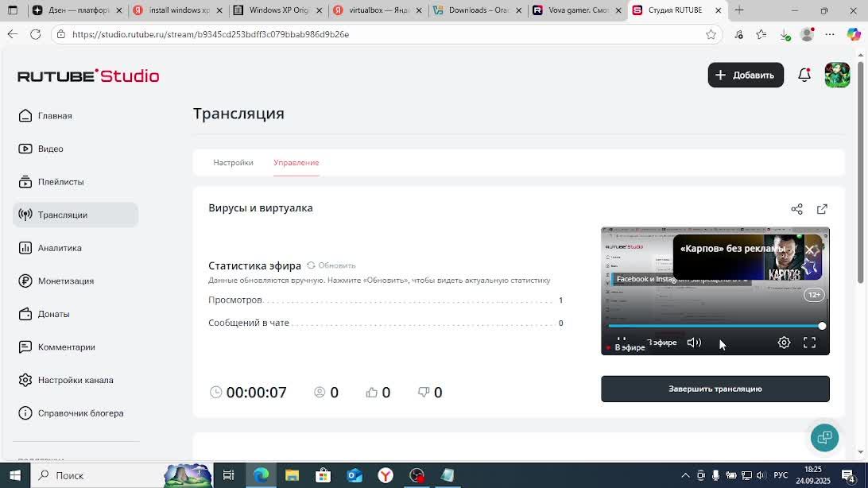Open Главная in the sidebar

click(45, 115)
